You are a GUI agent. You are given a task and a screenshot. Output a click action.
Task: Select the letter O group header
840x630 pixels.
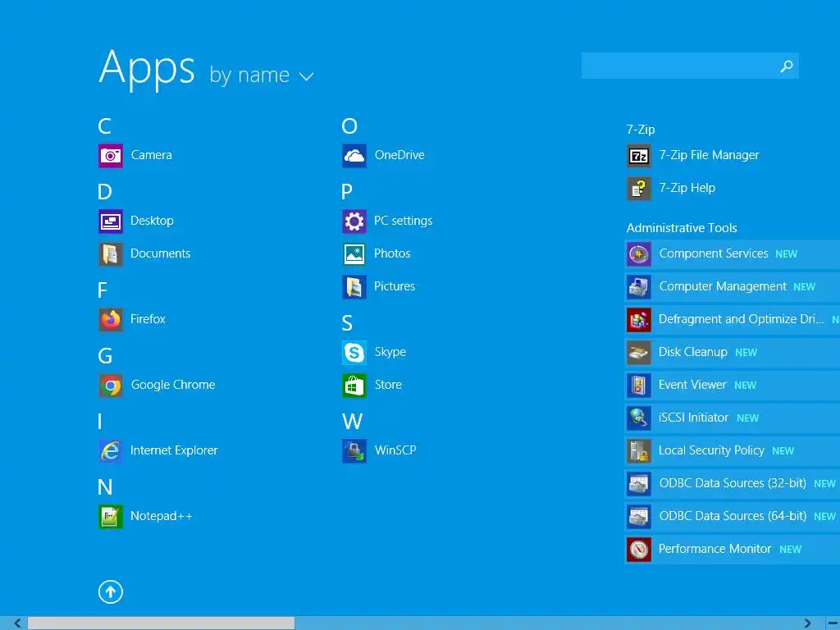349,126
